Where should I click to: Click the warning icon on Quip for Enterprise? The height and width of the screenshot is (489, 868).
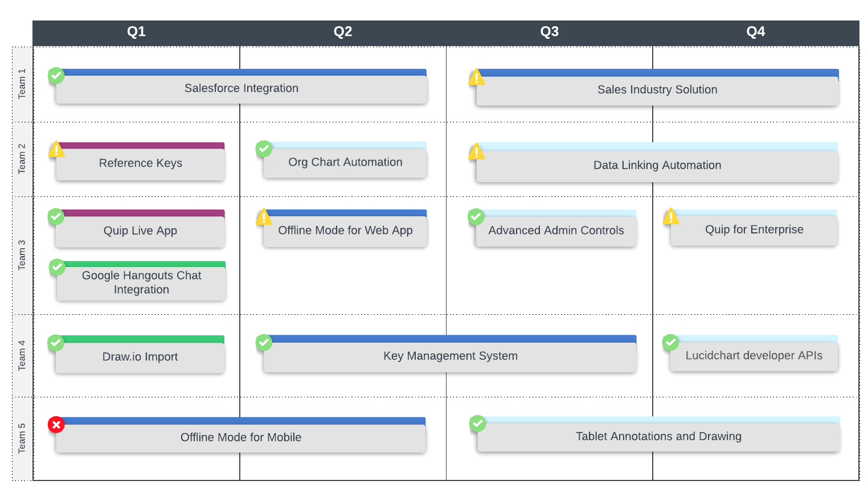point(671,217)
